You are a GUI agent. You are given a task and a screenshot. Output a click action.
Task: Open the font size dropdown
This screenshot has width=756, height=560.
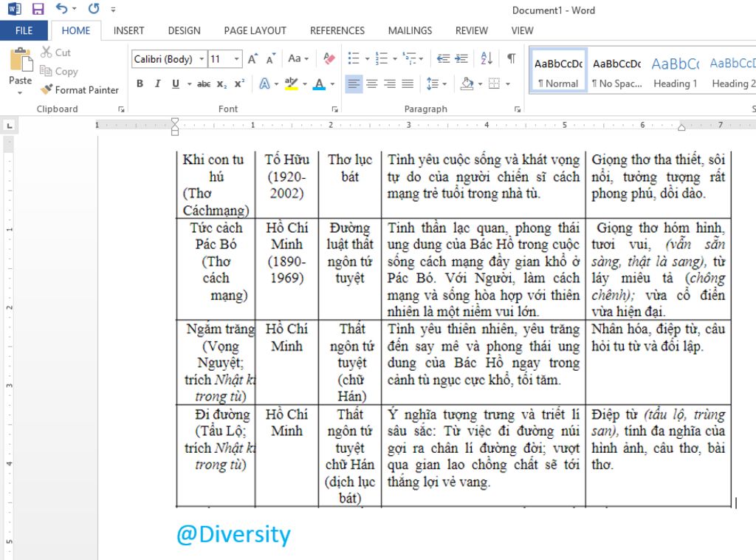237,59
